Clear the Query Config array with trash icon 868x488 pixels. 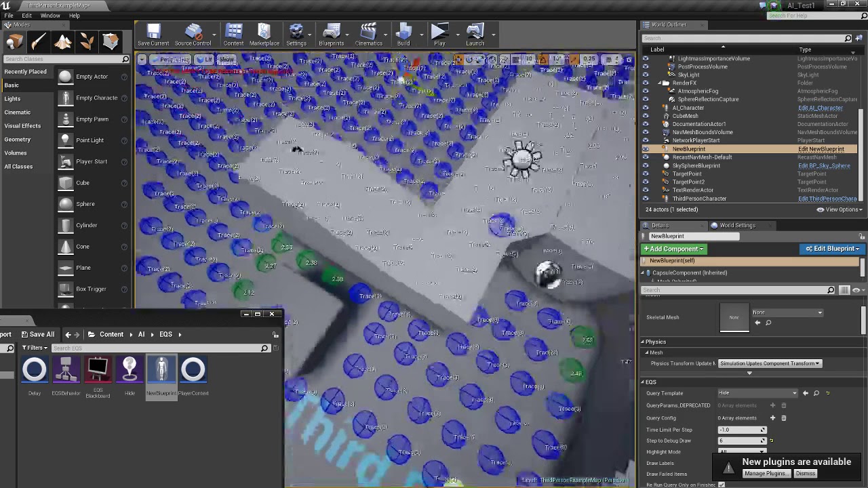pos(784,418)
